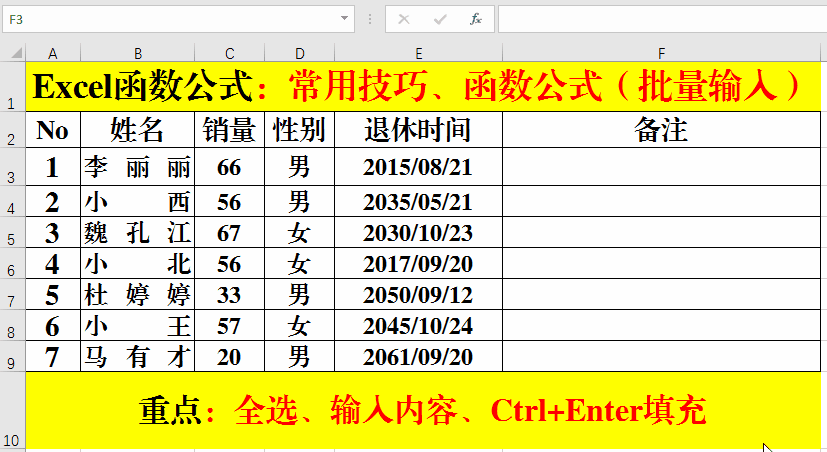This screenshot has width=827, height=452.
Task: Select column C header
Action: (x=229, y=53)
